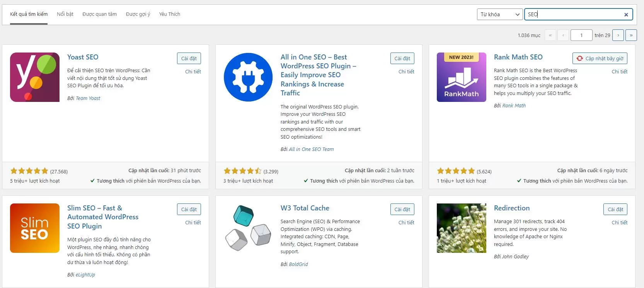Open the Yêu Thích tab
This screenshot has height=288, width=644.
pyautogui.click(x=170, y=14)
